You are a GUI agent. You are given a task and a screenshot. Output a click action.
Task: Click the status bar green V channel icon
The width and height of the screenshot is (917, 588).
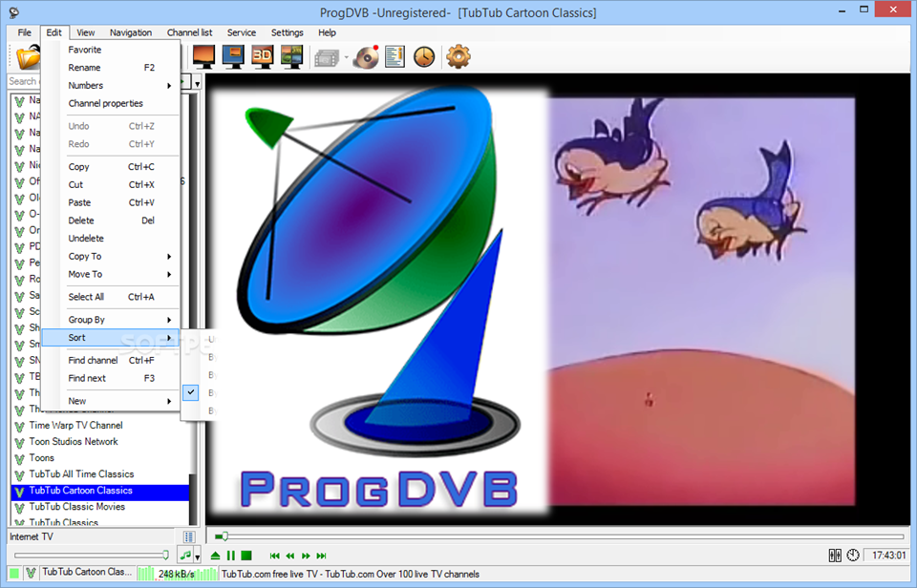[31, 573]
